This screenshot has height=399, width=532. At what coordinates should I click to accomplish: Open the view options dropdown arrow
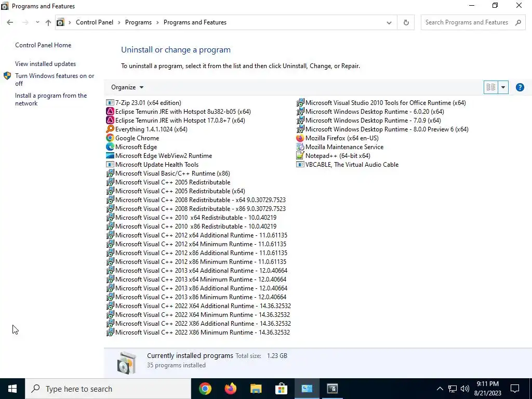point(503,87)
